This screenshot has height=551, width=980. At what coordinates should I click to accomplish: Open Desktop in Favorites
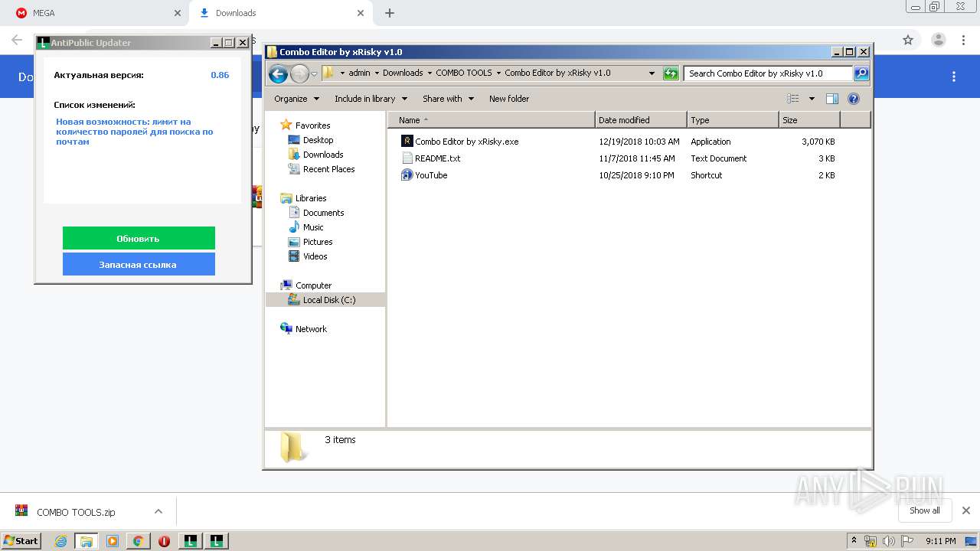pyautogui.click(x=311, y=140)
